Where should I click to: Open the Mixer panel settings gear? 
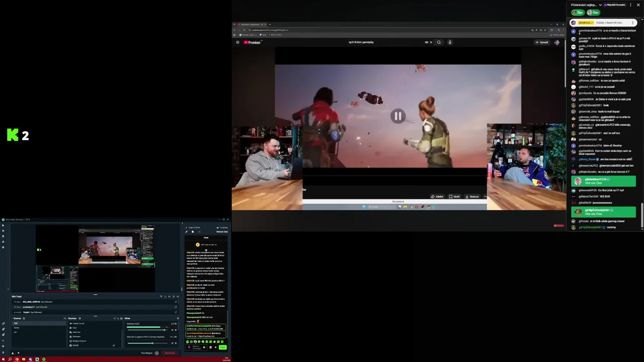coord(178,318)
